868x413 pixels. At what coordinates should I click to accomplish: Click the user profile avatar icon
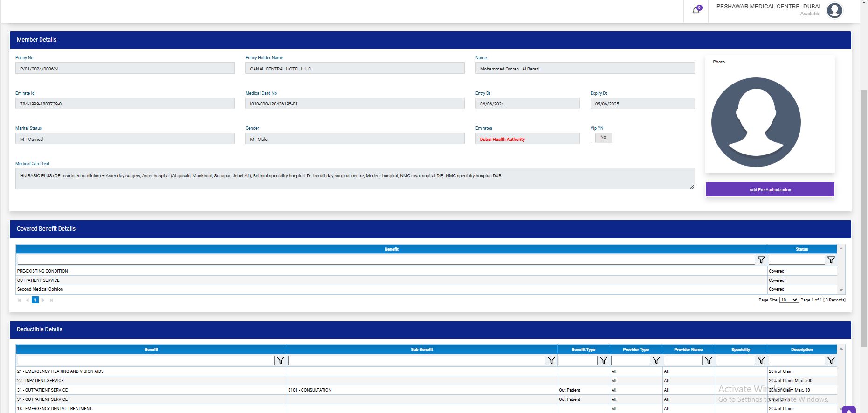834,10
